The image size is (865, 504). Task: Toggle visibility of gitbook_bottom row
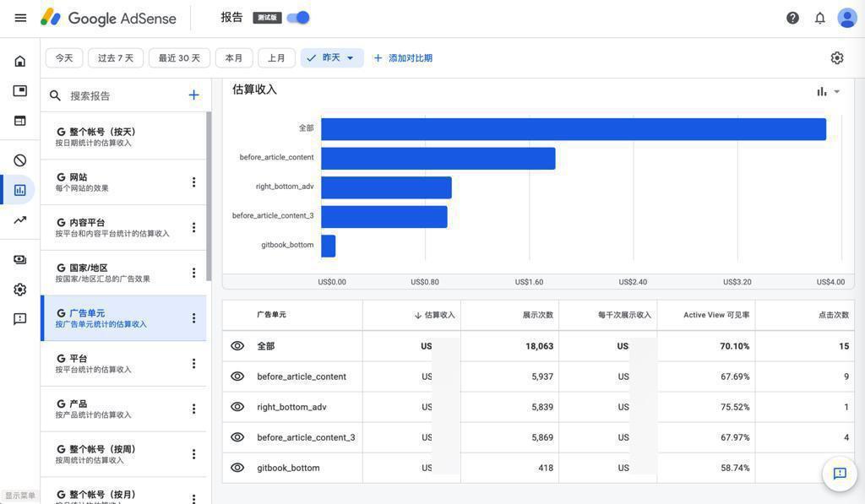pyautogui.click(x=237, y=467)
